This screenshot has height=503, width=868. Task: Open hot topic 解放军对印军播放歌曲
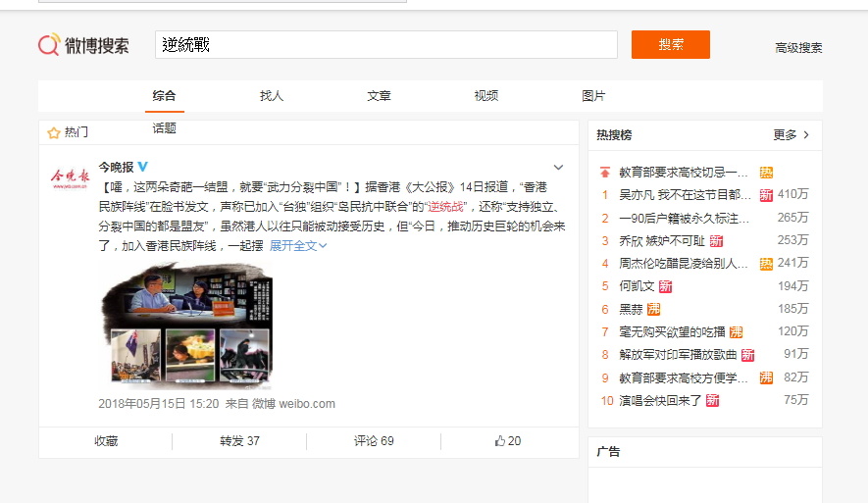(x=678, y=355)
